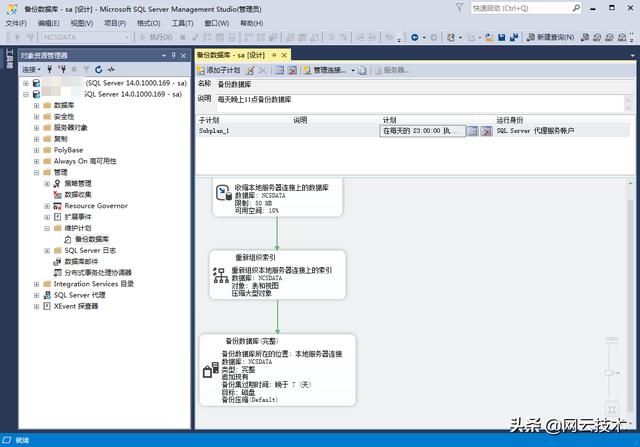Click the Refresh icon in Object Explorer
Viewport: 640px width, 447px height.
pos(98,69)
